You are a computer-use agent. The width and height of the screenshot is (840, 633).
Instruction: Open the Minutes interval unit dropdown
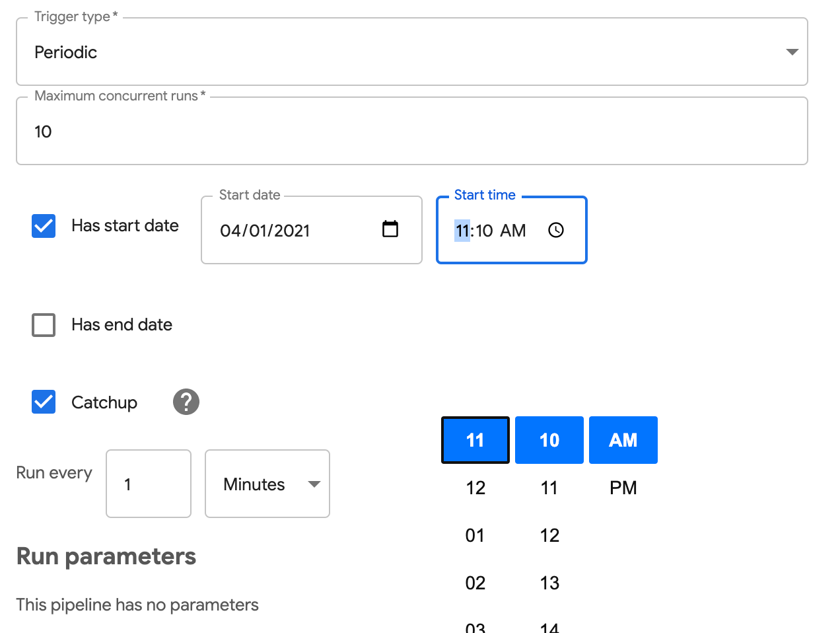click(x=267, y=484)
